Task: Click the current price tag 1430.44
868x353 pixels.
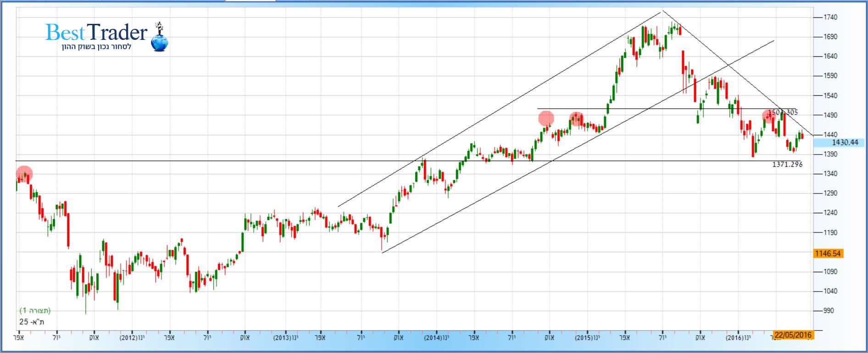Action: [839, 143]
